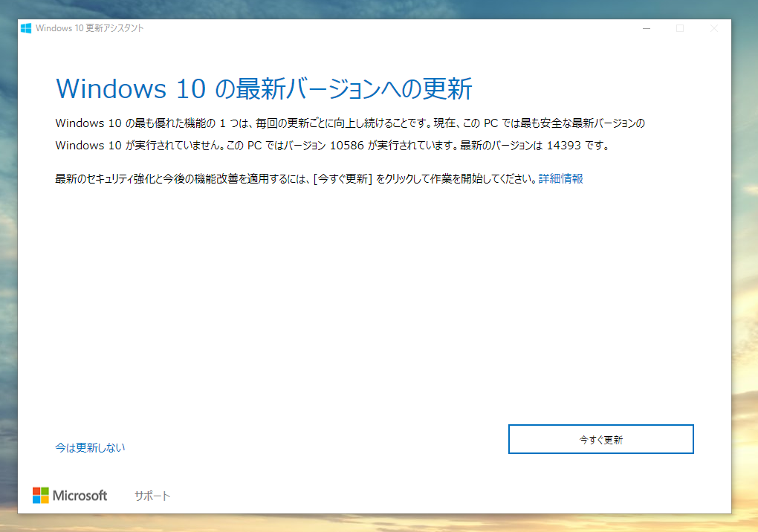The height and width of the screenshot is (532, 758).
Task: Click the Windows logo icon in the title bar
Action: [x=26, y=28]
